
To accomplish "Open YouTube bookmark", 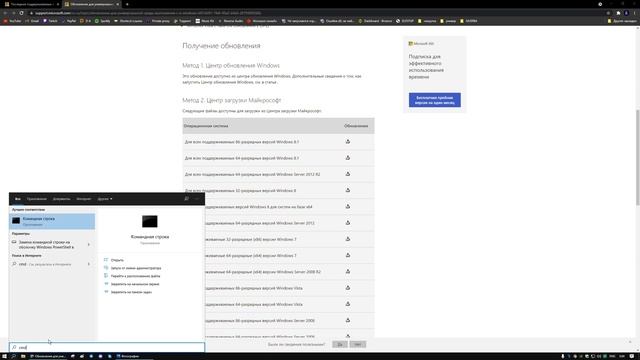I will (13, 21).
